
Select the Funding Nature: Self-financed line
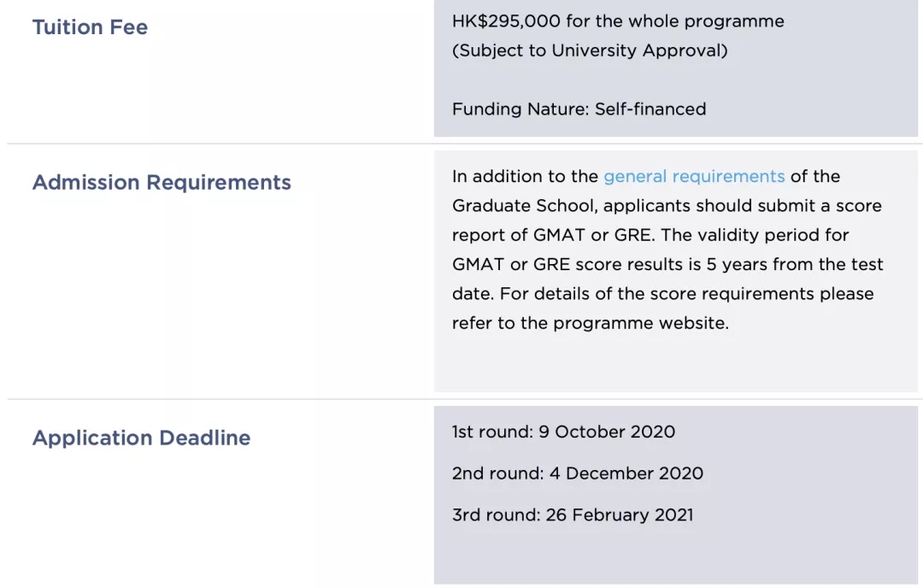click(x=579, y=109)
